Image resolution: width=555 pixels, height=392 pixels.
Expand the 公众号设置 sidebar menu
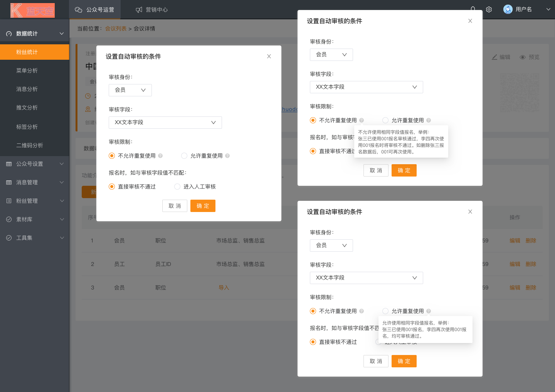[x=35, y=164]
